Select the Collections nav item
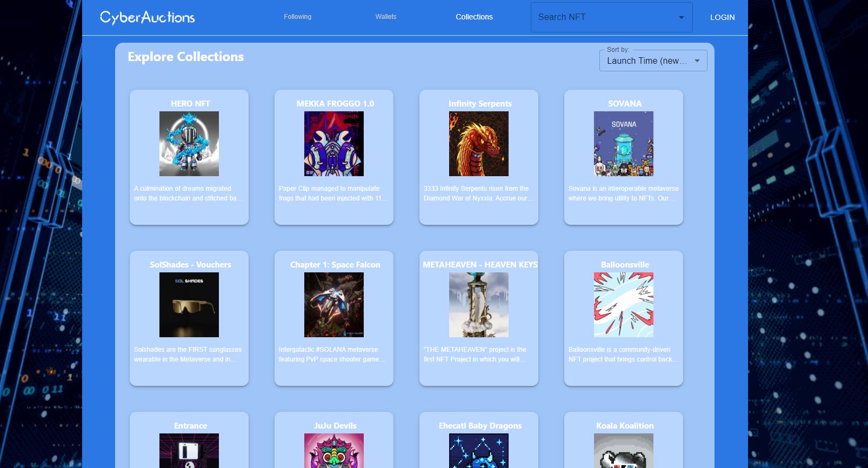Viewport: 868px width, 468px height. (474, 17)
